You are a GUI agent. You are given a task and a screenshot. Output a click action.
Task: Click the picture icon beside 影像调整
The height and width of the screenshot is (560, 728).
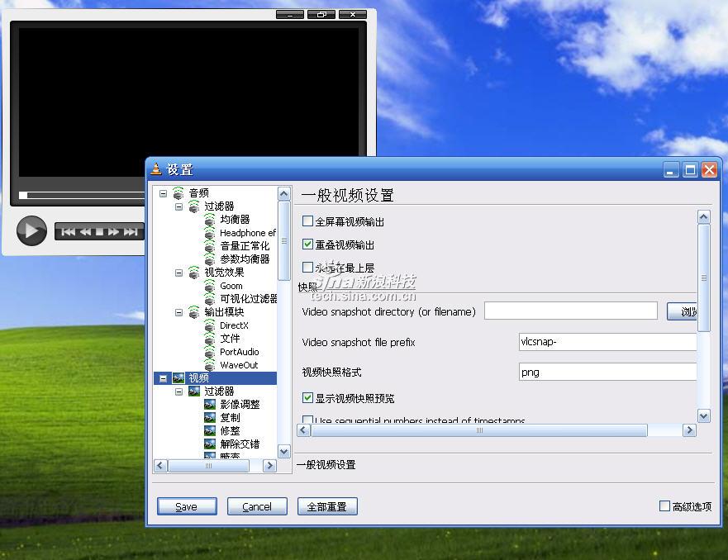click(210, 405)
